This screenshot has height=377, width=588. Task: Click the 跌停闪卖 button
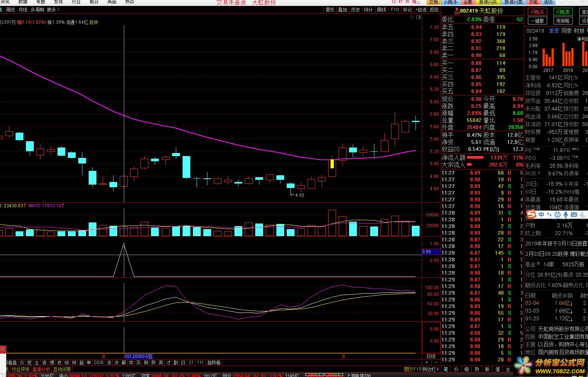click(x=513, y=2)
